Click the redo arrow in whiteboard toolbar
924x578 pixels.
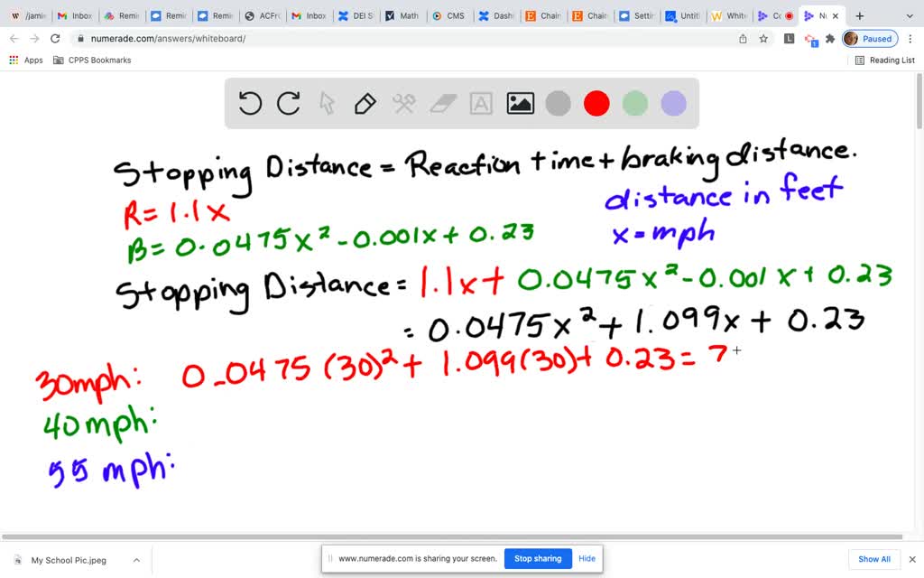click(289, 104)
